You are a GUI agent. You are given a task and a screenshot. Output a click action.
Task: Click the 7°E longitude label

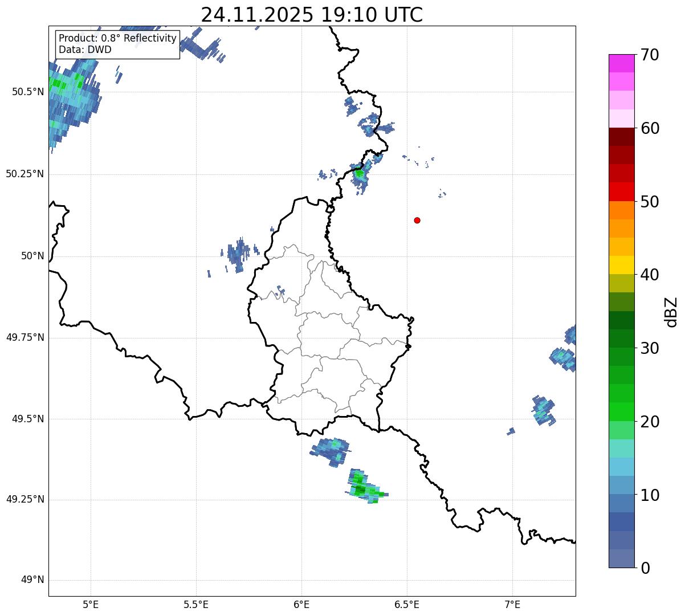tap(512, 604)
